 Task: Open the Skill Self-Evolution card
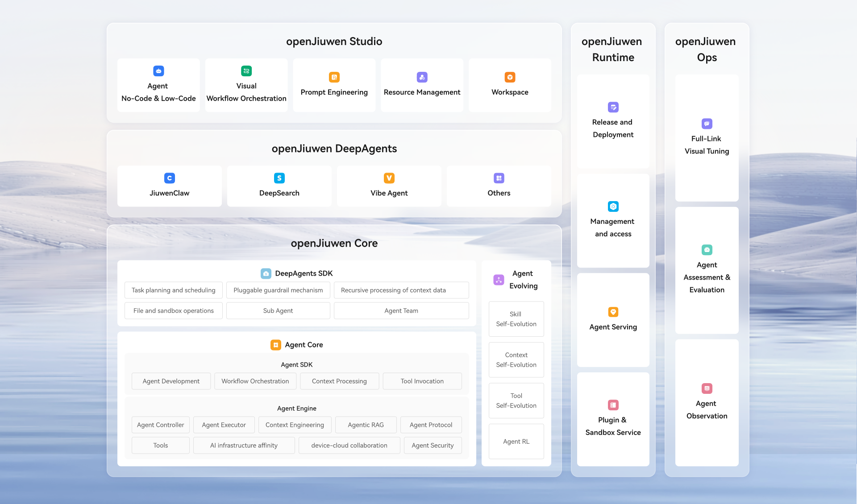[x=516, y=319]
